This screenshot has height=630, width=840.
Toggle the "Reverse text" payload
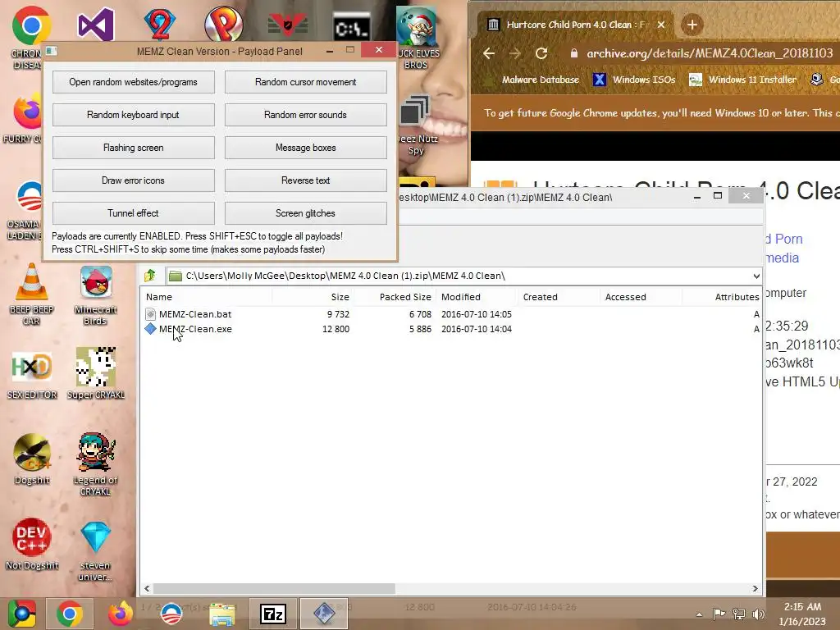coord(305,180)
